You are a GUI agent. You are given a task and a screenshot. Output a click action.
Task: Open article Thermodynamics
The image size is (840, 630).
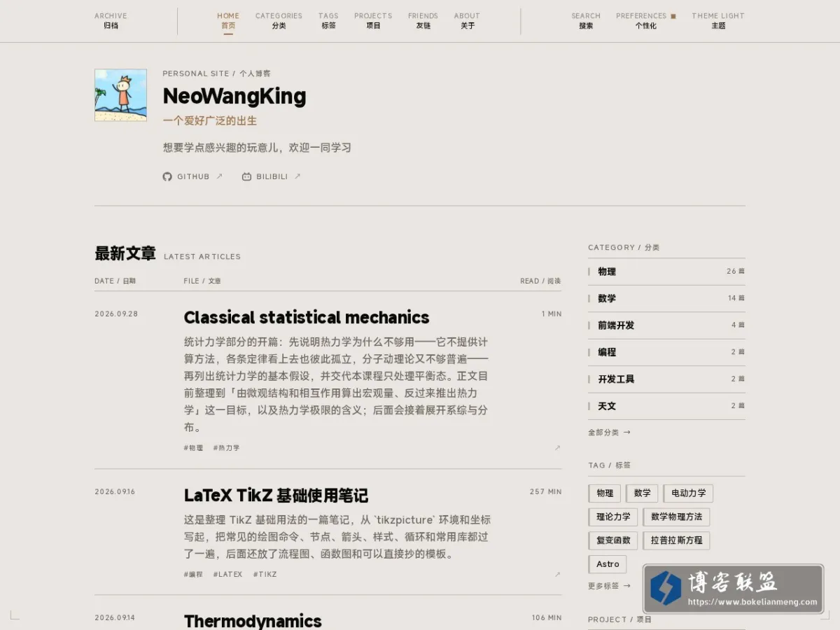click(253, 621)
